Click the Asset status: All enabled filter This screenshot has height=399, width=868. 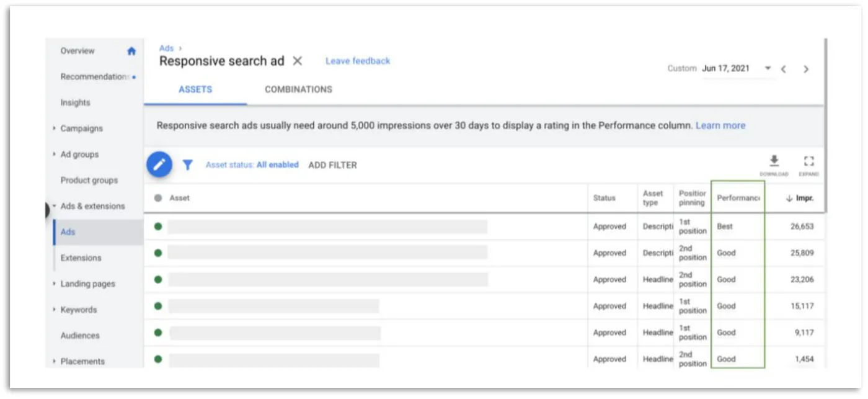(252, 165)
